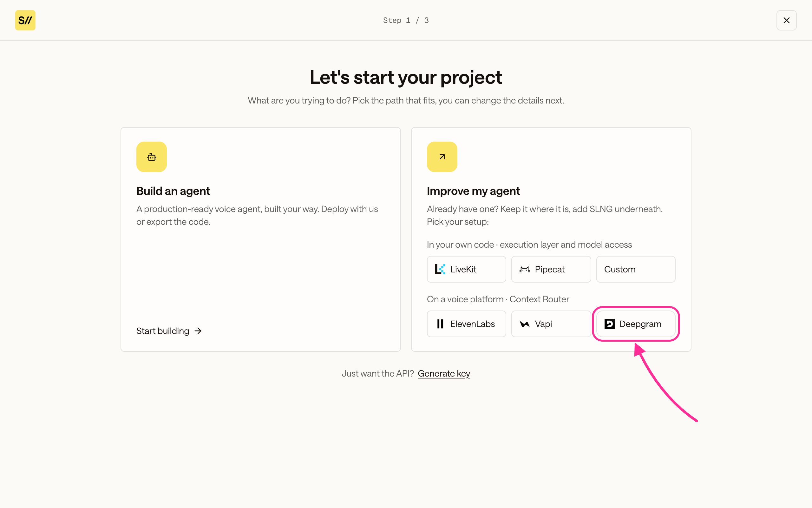Screen dimensions: 812x508
Task: Click the Deepgram logo icon
Action: (609, 324)
